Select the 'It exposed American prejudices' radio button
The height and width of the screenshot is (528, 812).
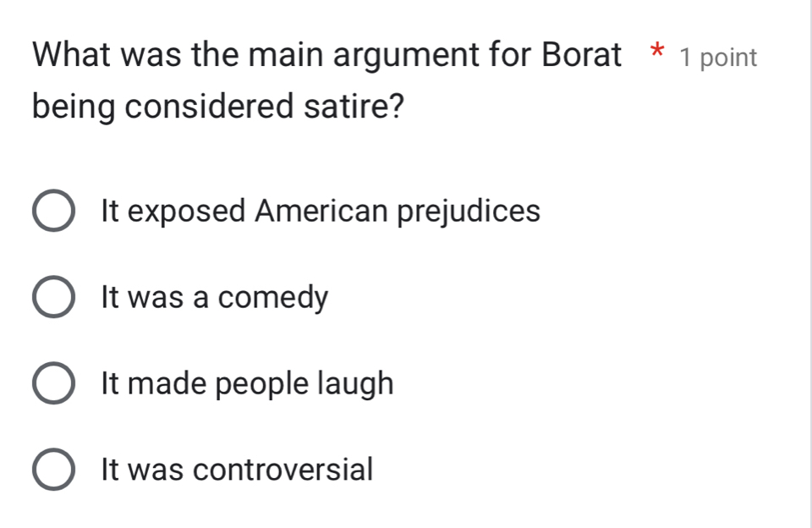[x=52, y=212]
